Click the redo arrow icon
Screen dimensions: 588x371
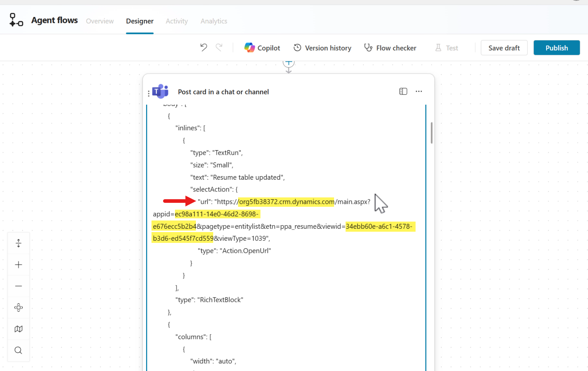(x=219, y=48)
